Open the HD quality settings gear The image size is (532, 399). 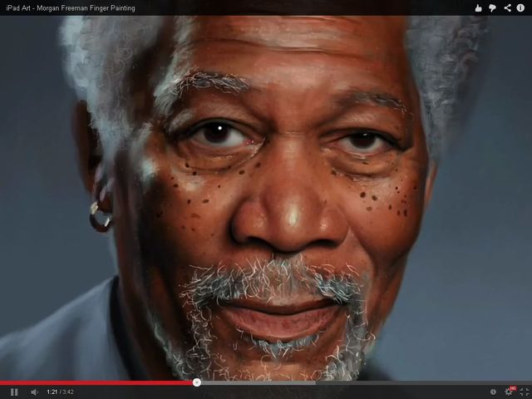click(x=510, y=392)
